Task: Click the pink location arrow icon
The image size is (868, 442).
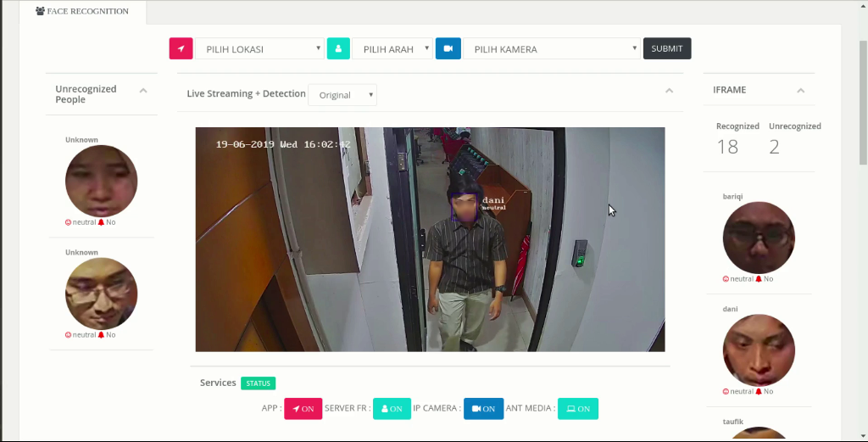Action: pyautogui.click(x=181, y=49)
